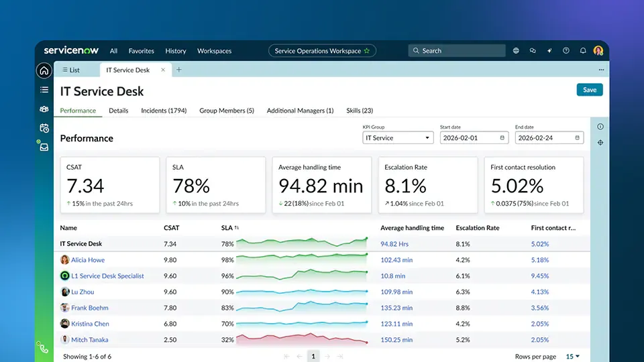Open the Workspaces menu

[x=215, y=51]
